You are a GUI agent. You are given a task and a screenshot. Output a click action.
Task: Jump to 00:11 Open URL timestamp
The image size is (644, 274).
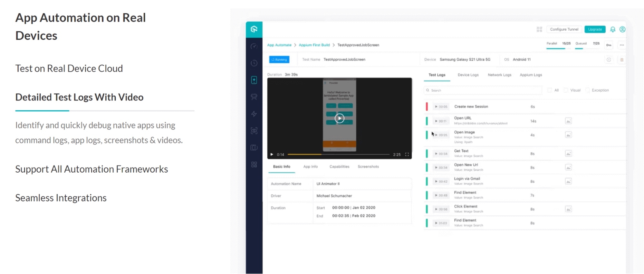[441, 121]
